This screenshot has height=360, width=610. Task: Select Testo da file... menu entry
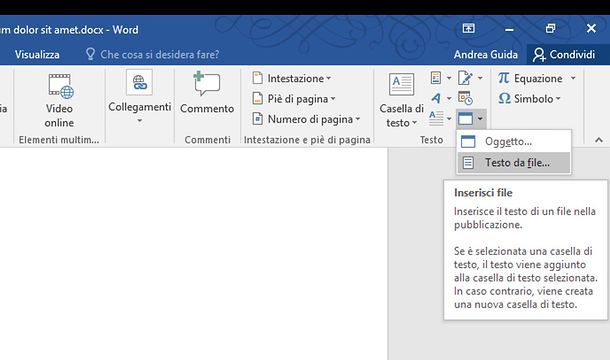coord(514,163)
